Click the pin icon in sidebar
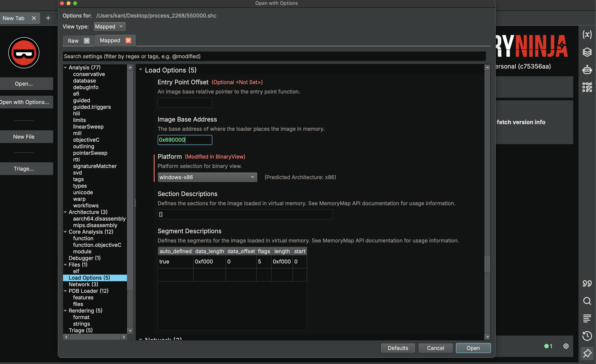 point(587,353)
